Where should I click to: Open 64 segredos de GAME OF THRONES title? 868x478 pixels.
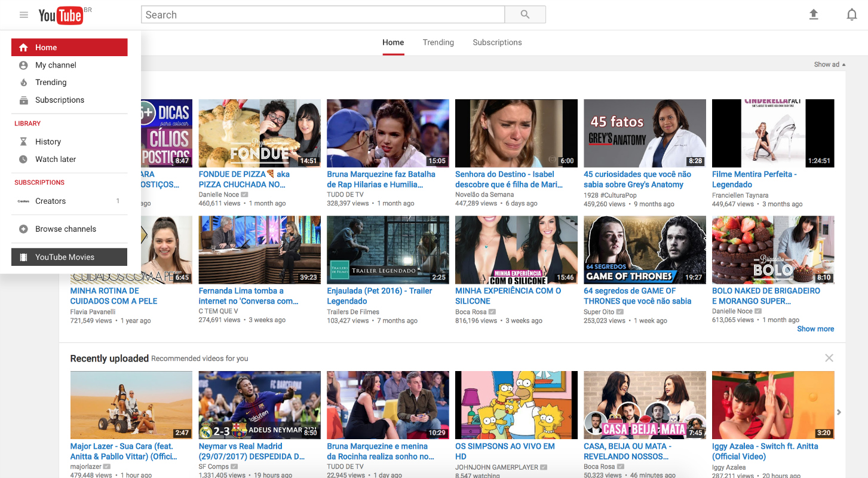637,296
